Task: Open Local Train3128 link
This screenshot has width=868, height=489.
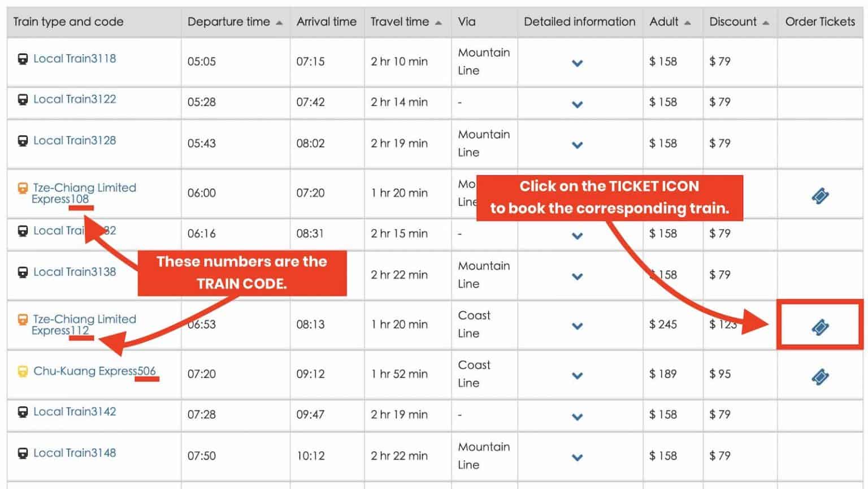Action: 74,140
